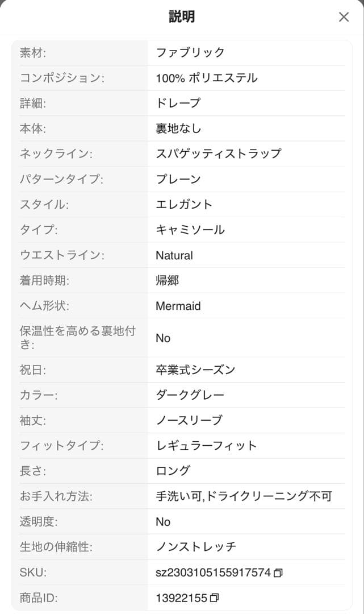Click the 生地の伸縮性 value ノンストレッチ
The width and height of the screenshot is (364, 614).
196,547
